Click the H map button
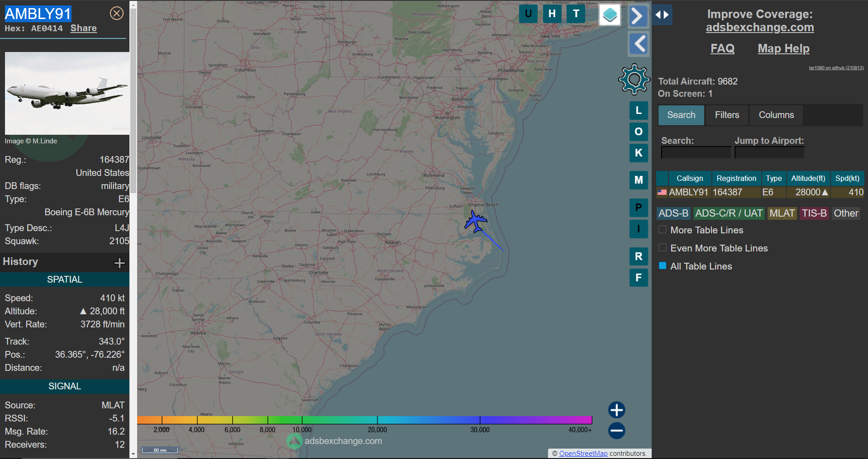Viewport: 868px width, 459px height. point(552,14)
